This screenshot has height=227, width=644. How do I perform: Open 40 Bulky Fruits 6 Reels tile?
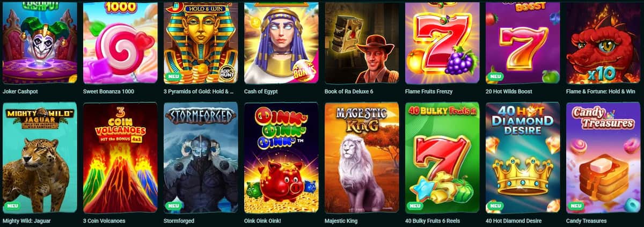(442, 157)
